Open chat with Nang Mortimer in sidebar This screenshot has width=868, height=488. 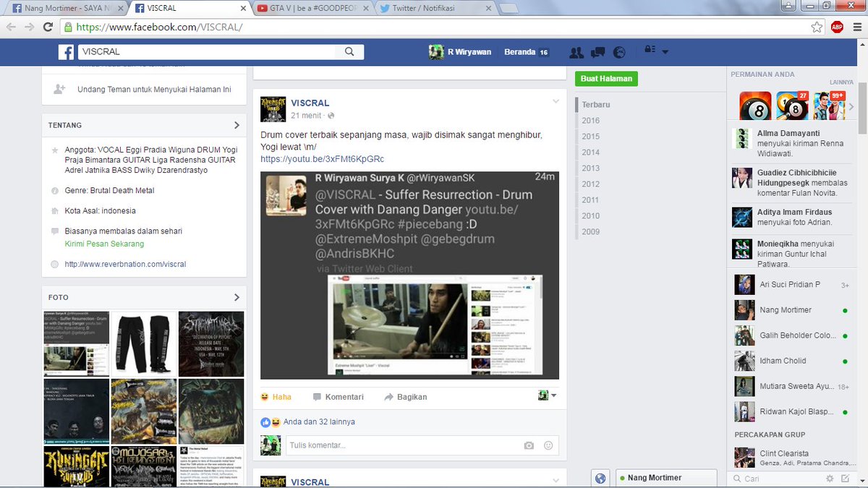click(x=791, y=310)
